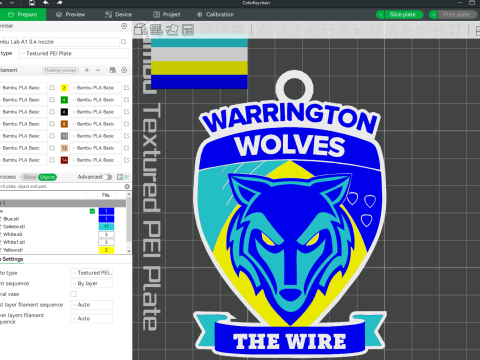
Task: Edit preset icon right of filament 14
Action: coord(127,160)
